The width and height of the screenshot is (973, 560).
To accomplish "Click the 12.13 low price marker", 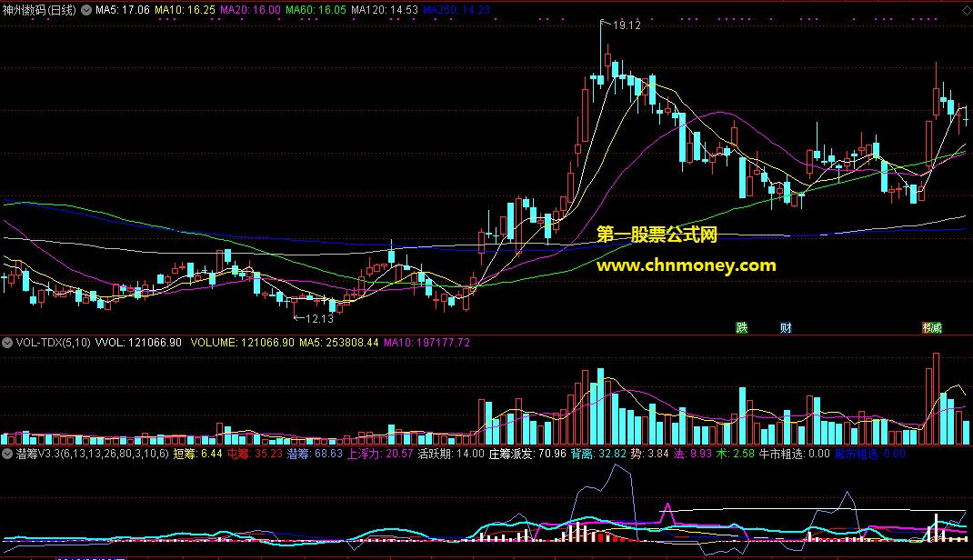I will click(x=319, y=319).
